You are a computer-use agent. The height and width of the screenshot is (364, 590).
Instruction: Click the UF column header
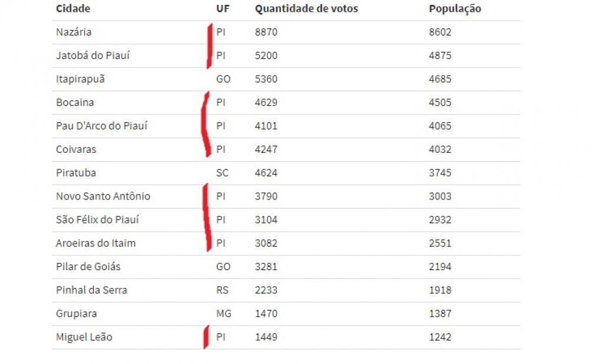click(x=223, y=9)
